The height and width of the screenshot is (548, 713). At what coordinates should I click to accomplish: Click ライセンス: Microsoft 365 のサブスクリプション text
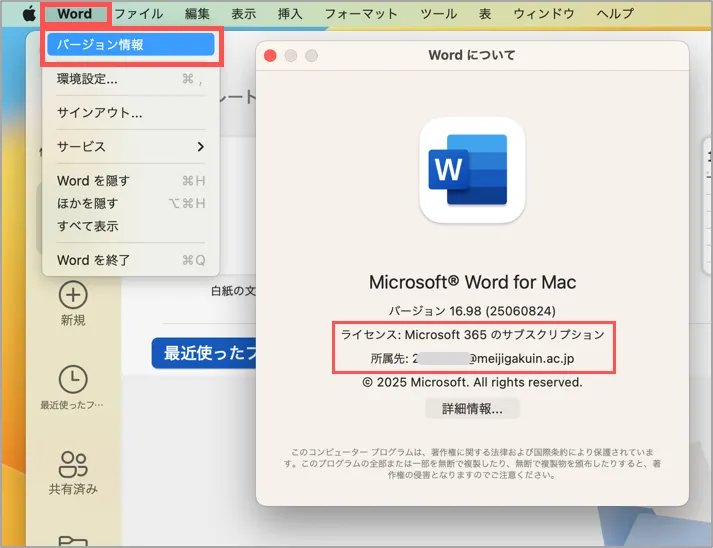(472, 335)
